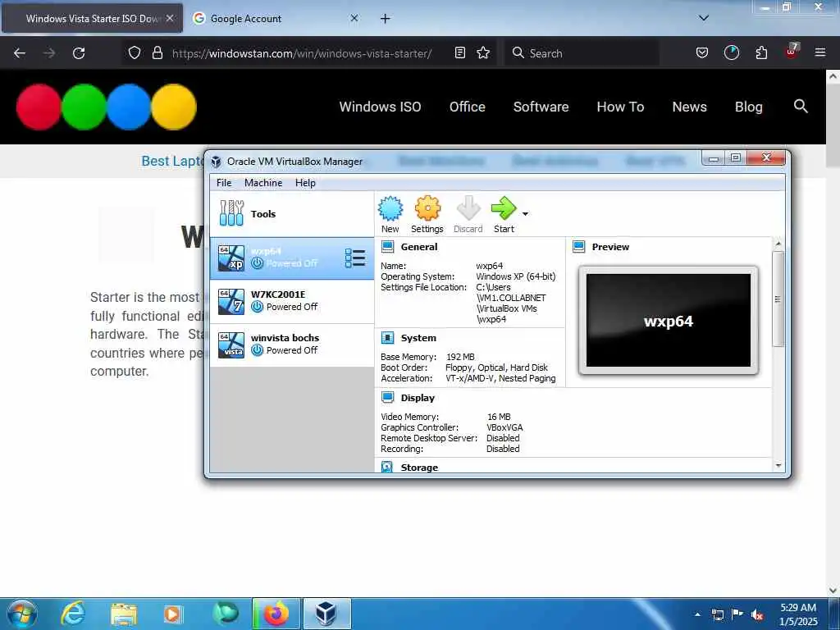Screen dimensions: 840x630
Task: Click the tracking protection shield icon
Action: coord(135,52)
